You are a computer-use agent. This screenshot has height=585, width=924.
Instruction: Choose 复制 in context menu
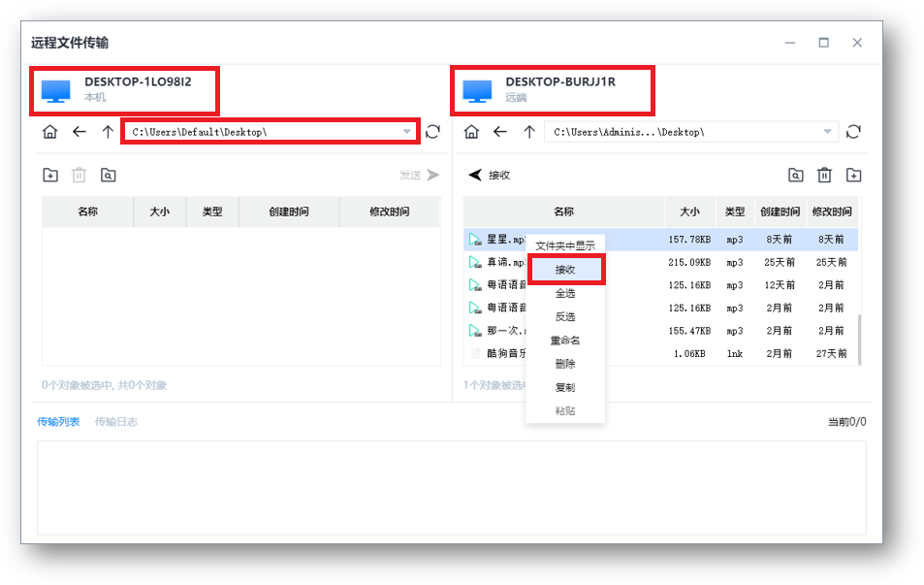pyautogui.click(x=565, y=387)
